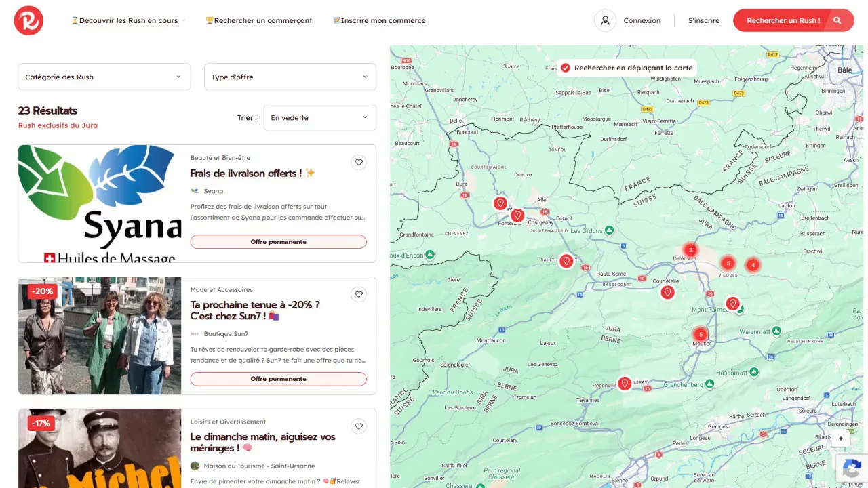The height and width of the screenshot is (488, 868).
Task: Click the Mode et Accessoires category label
Action: 221,290
